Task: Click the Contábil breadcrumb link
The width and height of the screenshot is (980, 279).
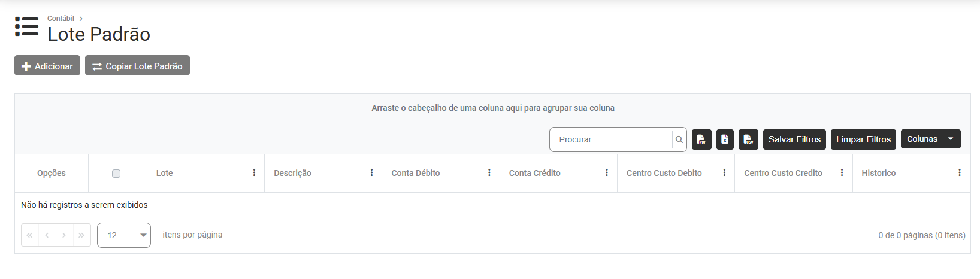Action: (61, 19)
